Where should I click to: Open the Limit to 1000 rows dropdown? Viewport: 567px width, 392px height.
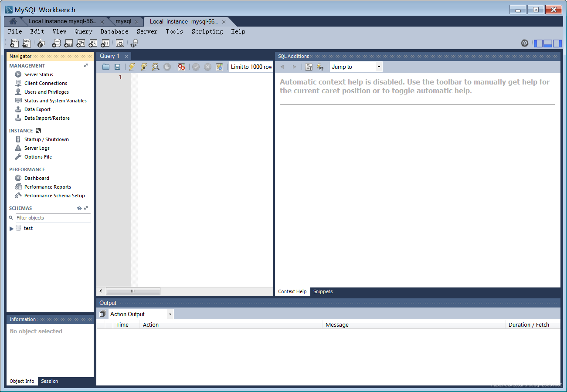pos(251,67)
